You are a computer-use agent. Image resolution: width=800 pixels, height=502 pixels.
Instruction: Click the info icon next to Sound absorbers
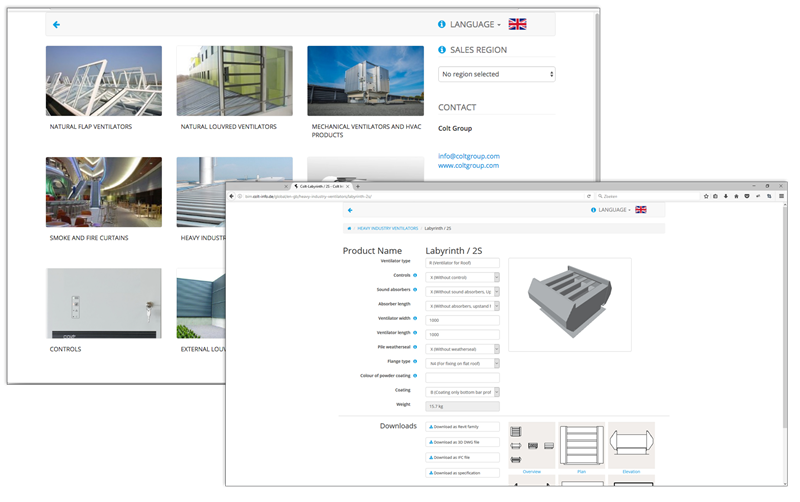(415, 291)
